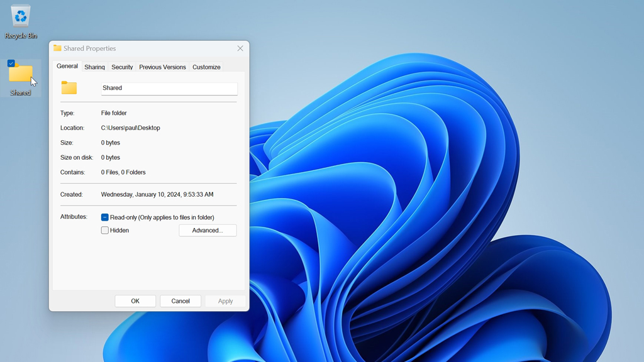Click the Cancel button
Image resolution: width=644 pixels, height=362 pixels.
click(180, 301)
